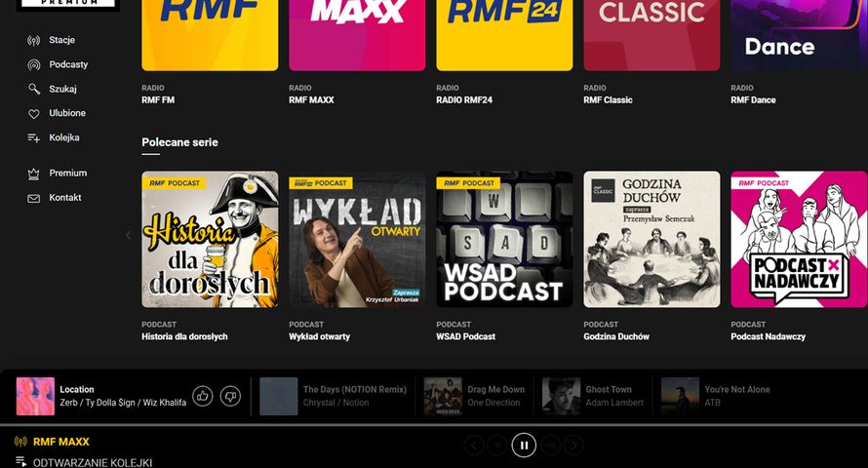Open the Wykład otwarty podcast cover
This screenshot has width=868, height=468.
(357, 239)
